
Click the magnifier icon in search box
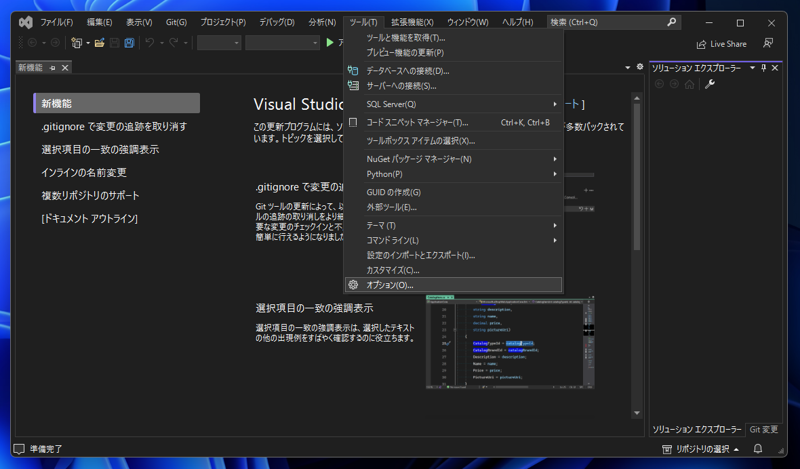point(671,22)
